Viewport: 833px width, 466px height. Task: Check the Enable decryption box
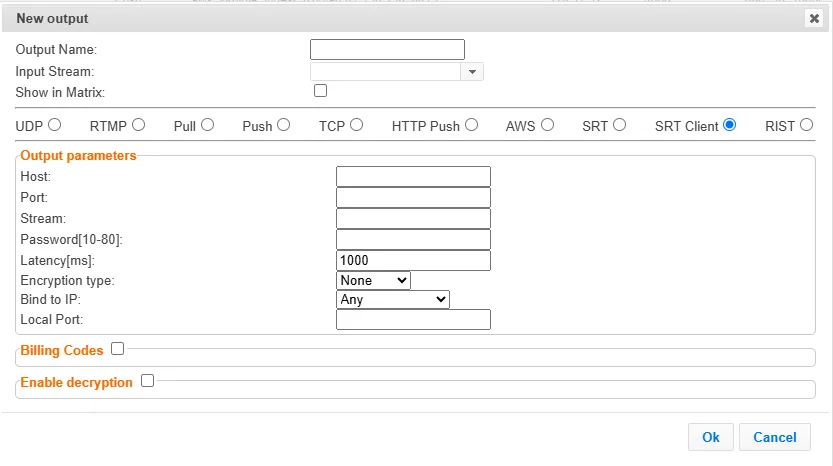(x=148, y=381)
